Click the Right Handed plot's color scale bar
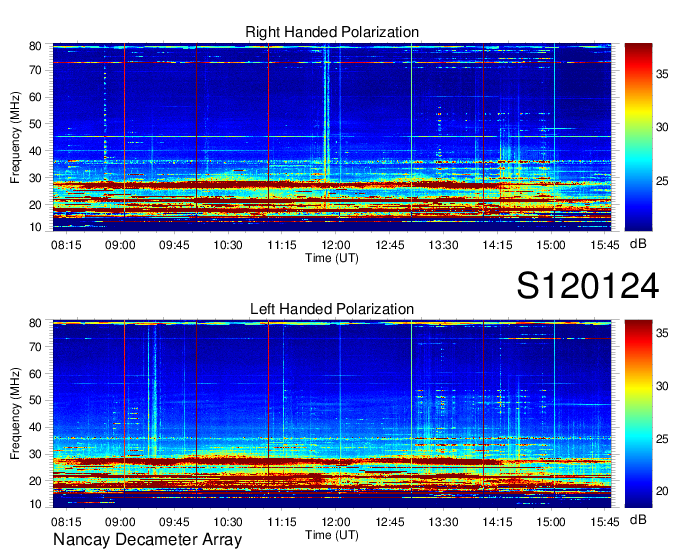Viewport: 680px width, 552px height. 638,137
